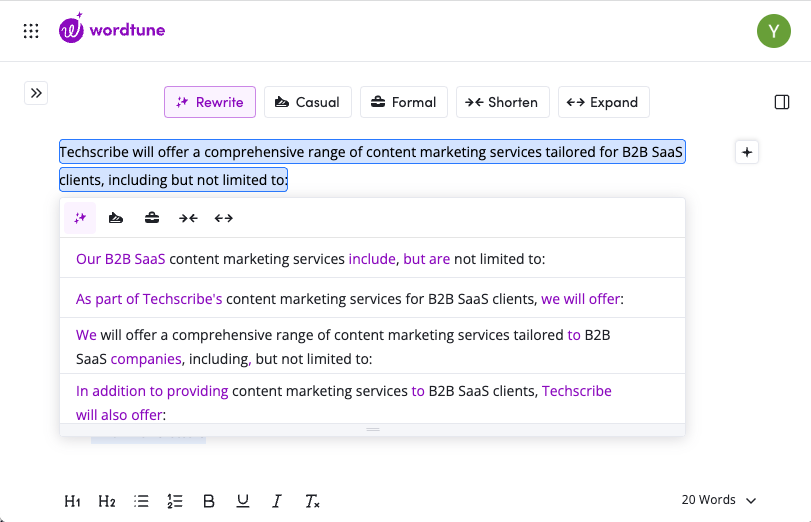Select the formal icon in popup
811x522 pixels.
coord(152,218)
